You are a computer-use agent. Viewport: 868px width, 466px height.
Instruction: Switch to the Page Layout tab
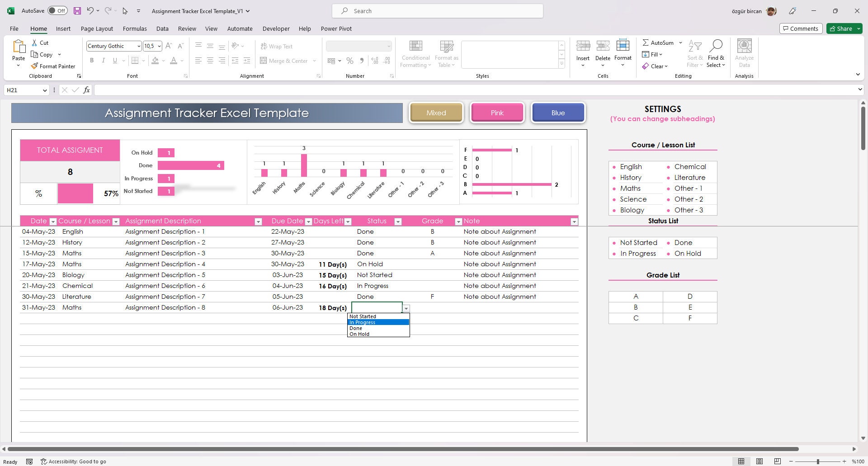pyautogui.click(x=97, y=28)
